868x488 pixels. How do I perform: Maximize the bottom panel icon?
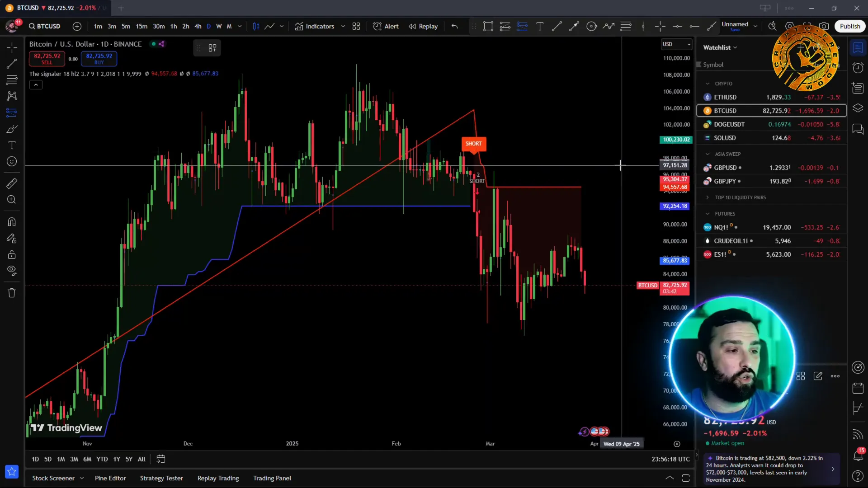pyautogui.click(x=686, y=478)
